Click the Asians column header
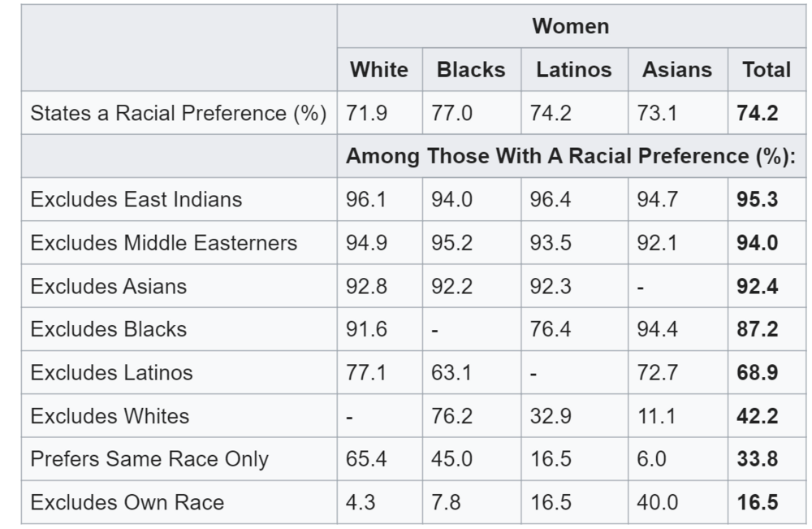The image size is (812, 529). (676, 70)
